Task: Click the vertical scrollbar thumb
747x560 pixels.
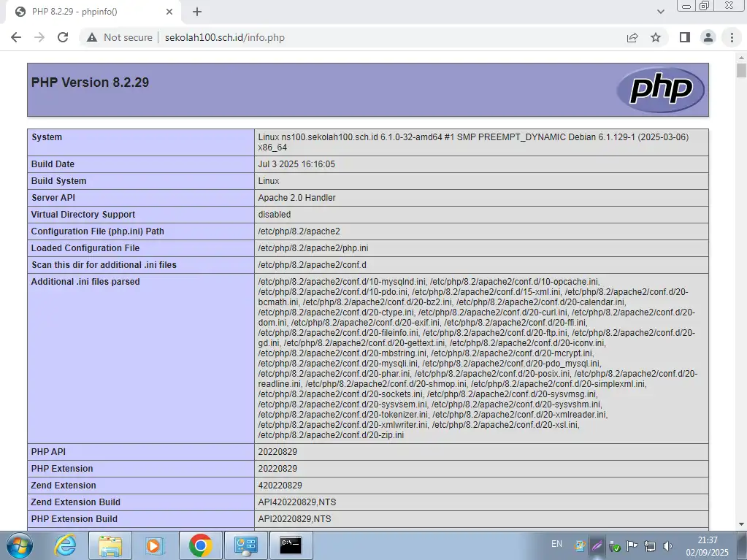Action: coord(741,70)
